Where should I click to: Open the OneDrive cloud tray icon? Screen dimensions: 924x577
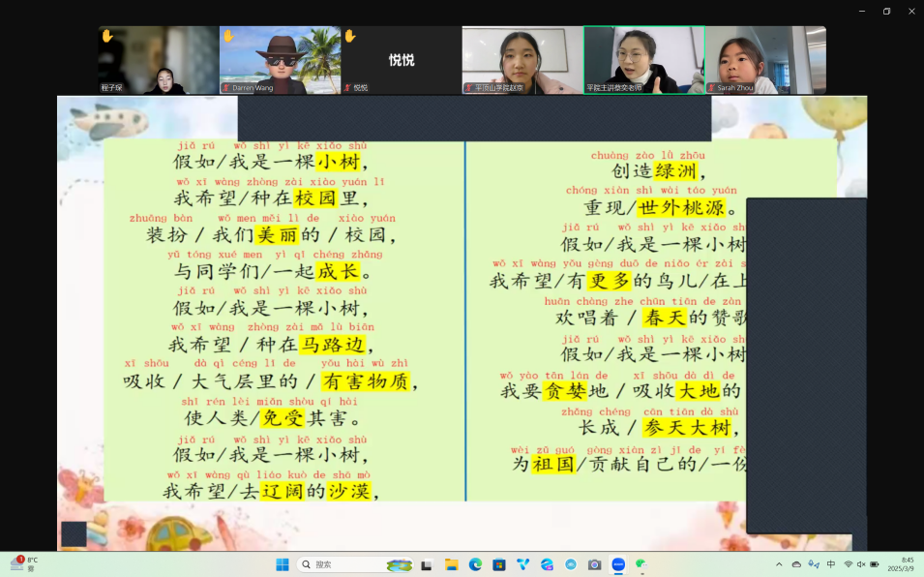(x=796, y=564)
